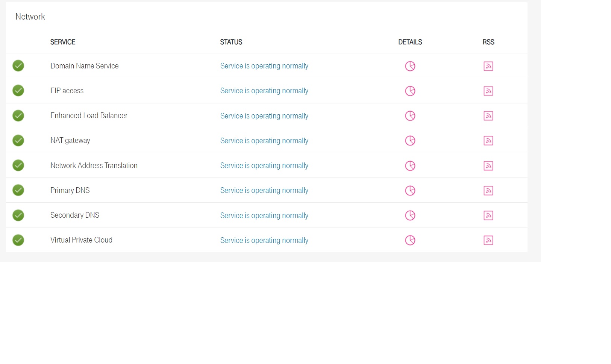Open RSS feed for EIP access
Screen dimensions: 611x364
pyautogui.click(x=488, y=91)
